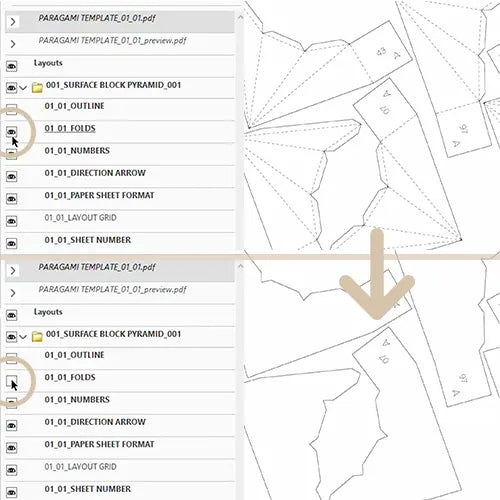
Task: Select the underlined 01_01_FOLDS layer name
Action: tap(70, 128)
